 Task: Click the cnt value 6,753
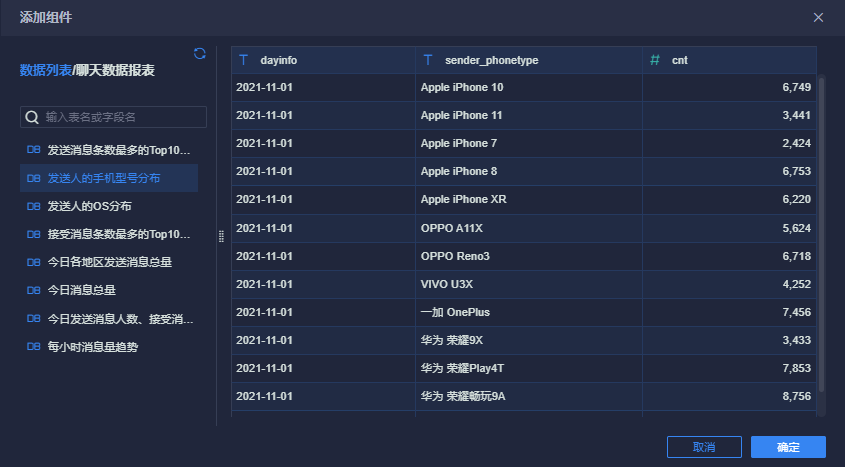click(x=796, y=171)
